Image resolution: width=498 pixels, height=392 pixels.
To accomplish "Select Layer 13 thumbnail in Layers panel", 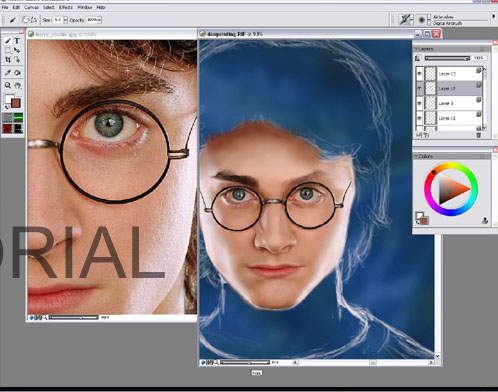I will (431, 73).
